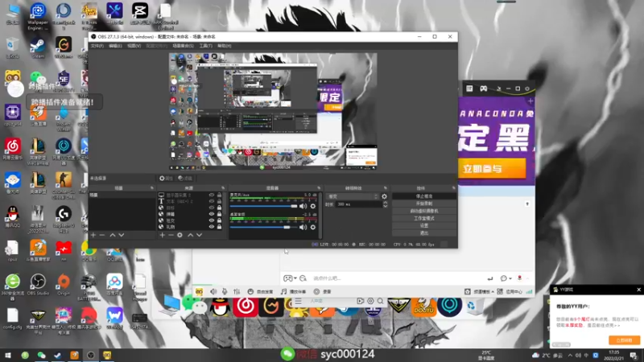Mute the 麦克风/Aux speaker icon in mixer
This screenshot has height=362, width=644.
click(303, 206)
